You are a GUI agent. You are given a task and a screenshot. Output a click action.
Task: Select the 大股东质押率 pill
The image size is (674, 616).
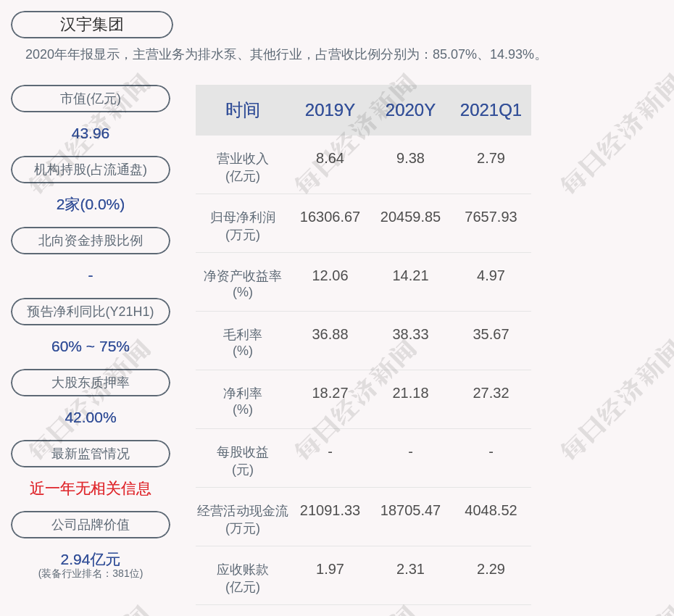[x=91, y=382]
